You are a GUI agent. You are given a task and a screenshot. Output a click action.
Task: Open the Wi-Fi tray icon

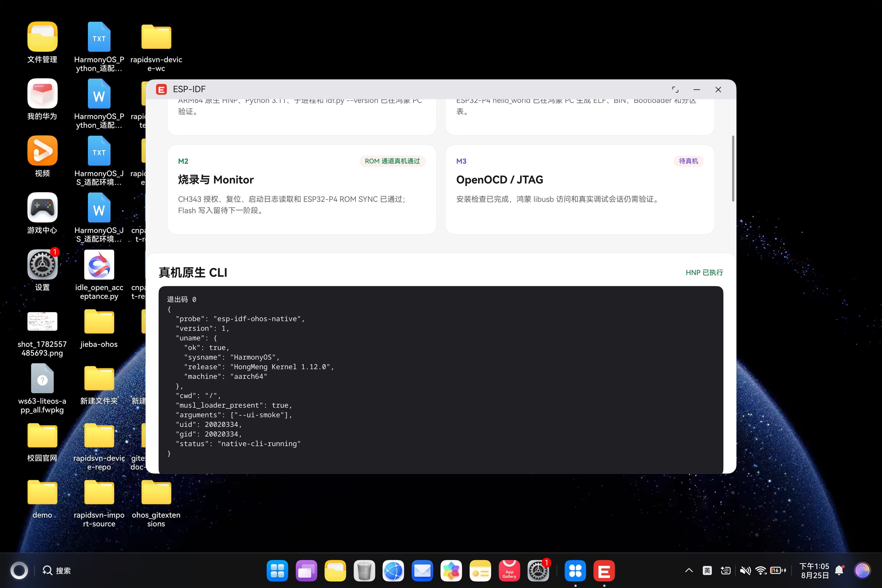click(761, 571)
